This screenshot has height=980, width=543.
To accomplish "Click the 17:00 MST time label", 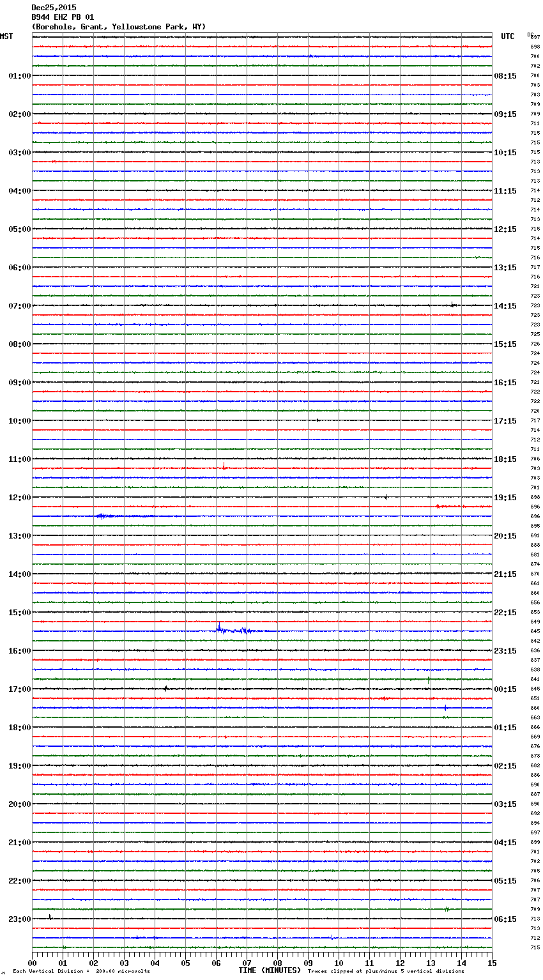I will (20, 689).
